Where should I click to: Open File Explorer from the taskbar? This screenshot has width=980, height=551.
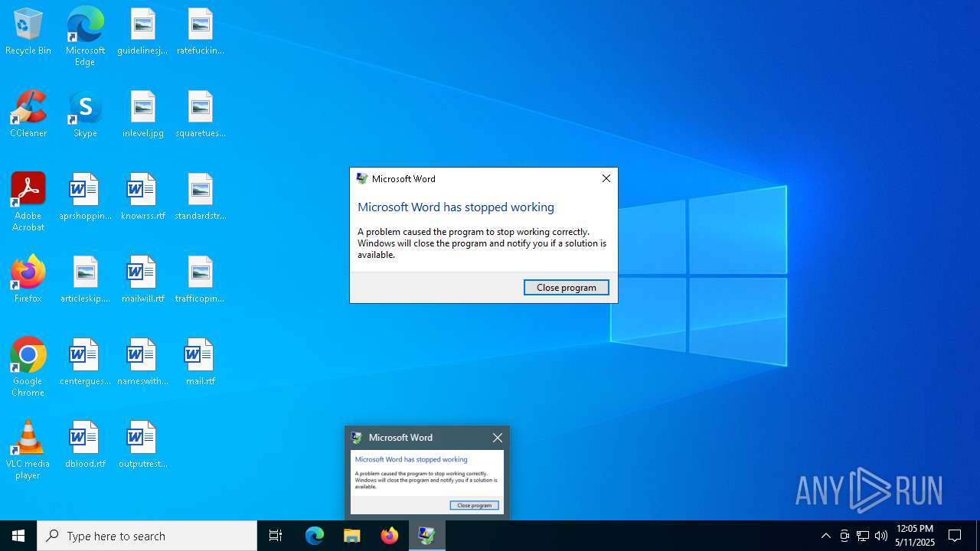coord(352,536)
